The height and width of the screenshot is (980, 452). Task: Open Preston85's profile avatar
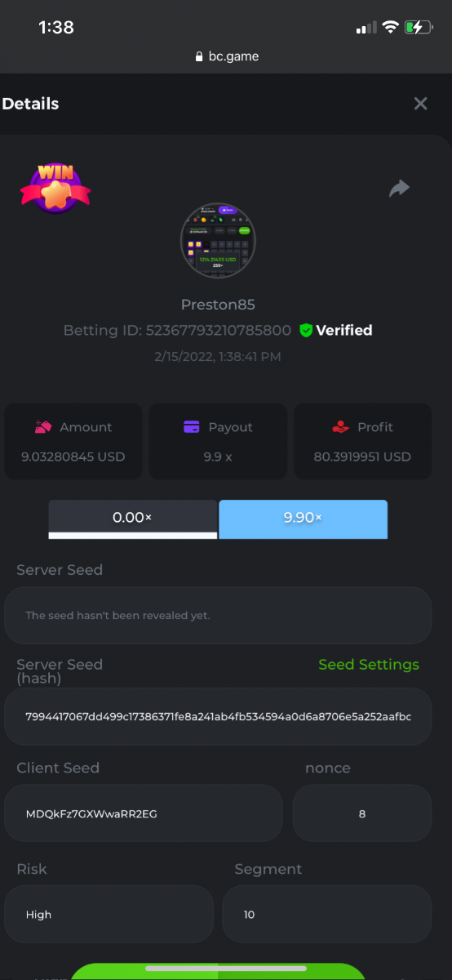coord(219,243)
